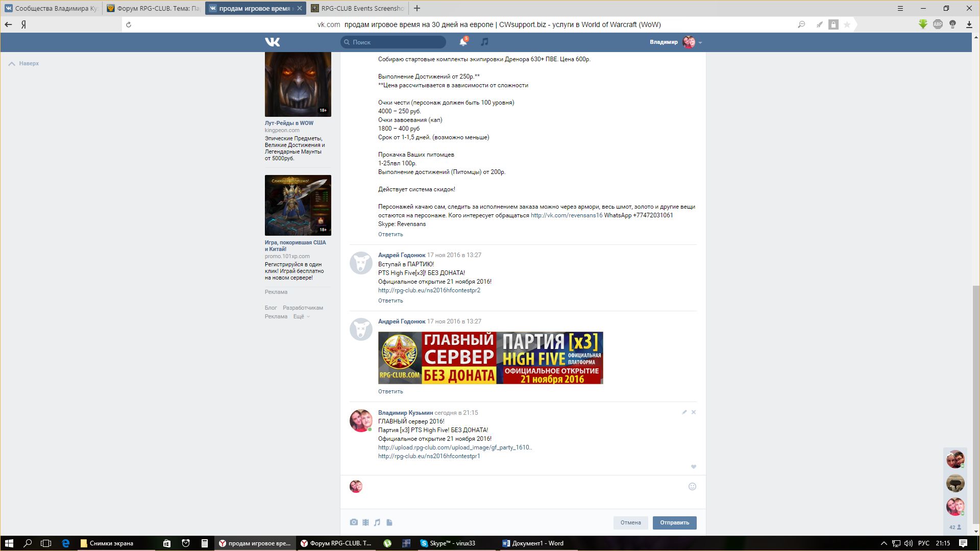Image resolution: width=980 pixels, height=551 pixels.
Task: Click the VK logo home icon
Action: click(273, 42)
